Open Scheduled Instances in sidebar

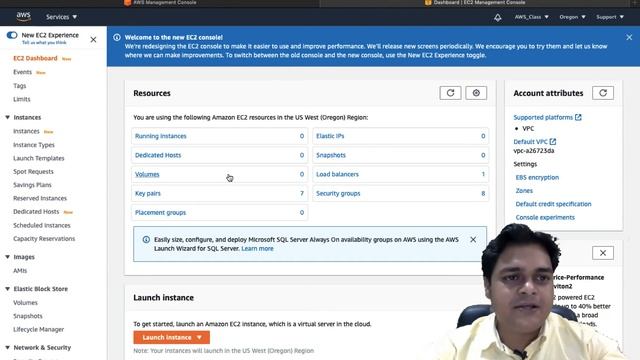point(42,225)
